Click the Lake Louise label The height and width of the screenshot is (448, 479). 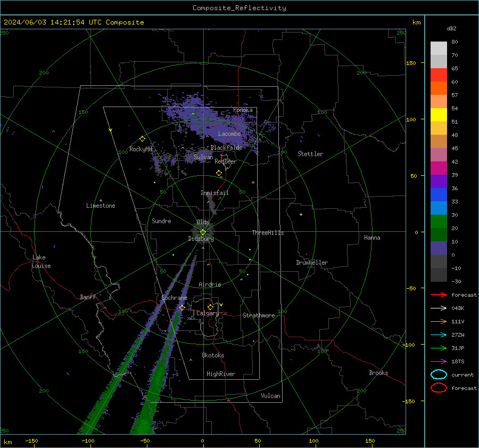click(x=41, y=262)
